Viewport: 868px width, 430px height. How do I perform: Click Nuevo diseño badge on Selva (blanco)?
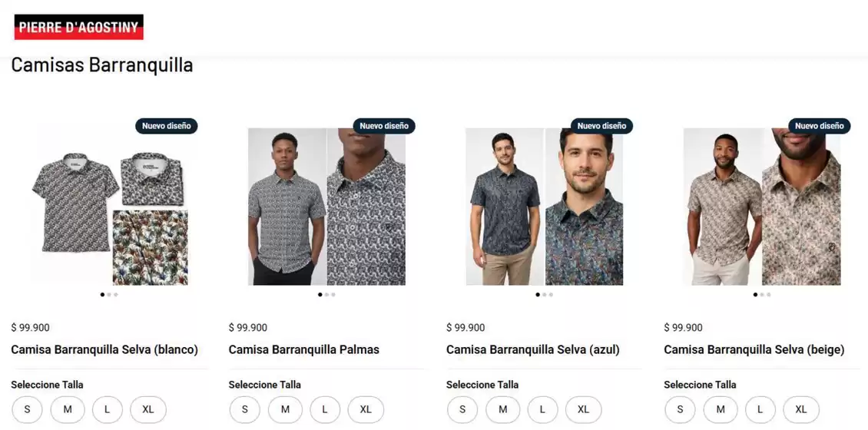[166, 126]
